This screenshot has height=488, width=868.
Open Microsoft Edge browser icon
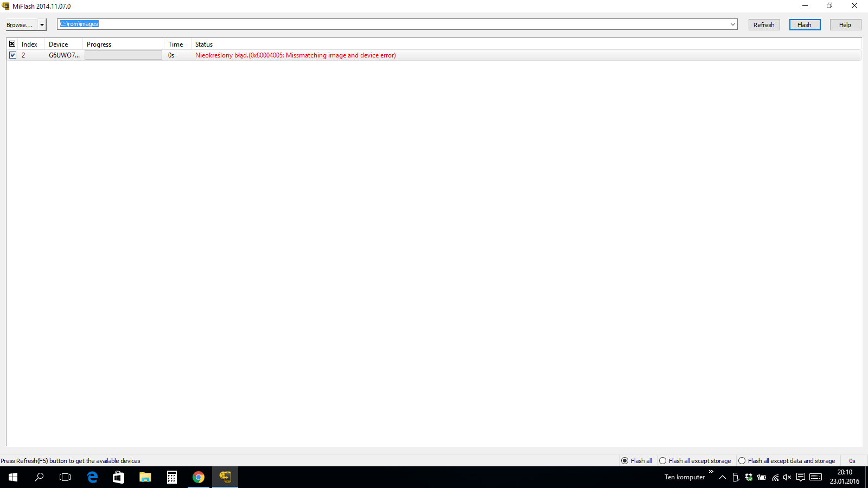[x=92, y=477]
